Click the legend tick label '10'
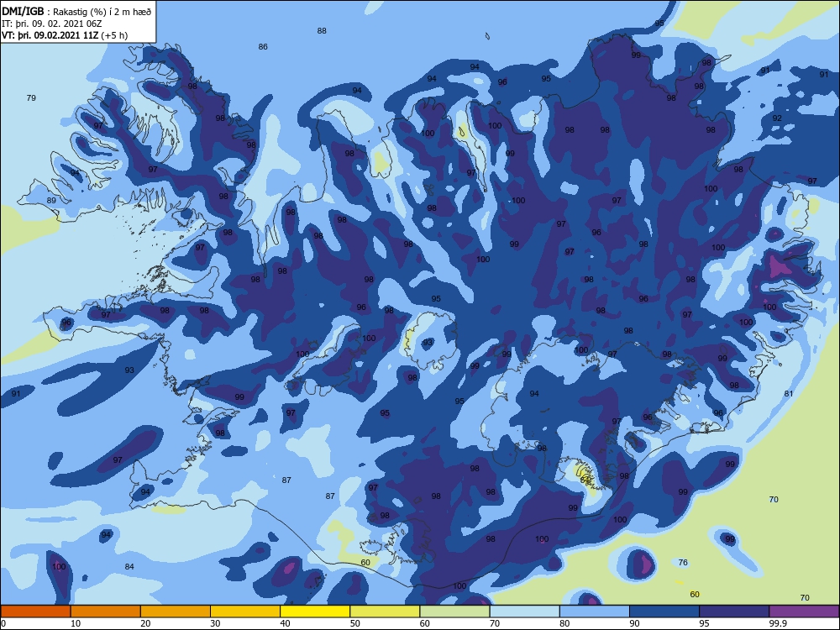The height and width of the screenshot is (630, 840). 76,623
